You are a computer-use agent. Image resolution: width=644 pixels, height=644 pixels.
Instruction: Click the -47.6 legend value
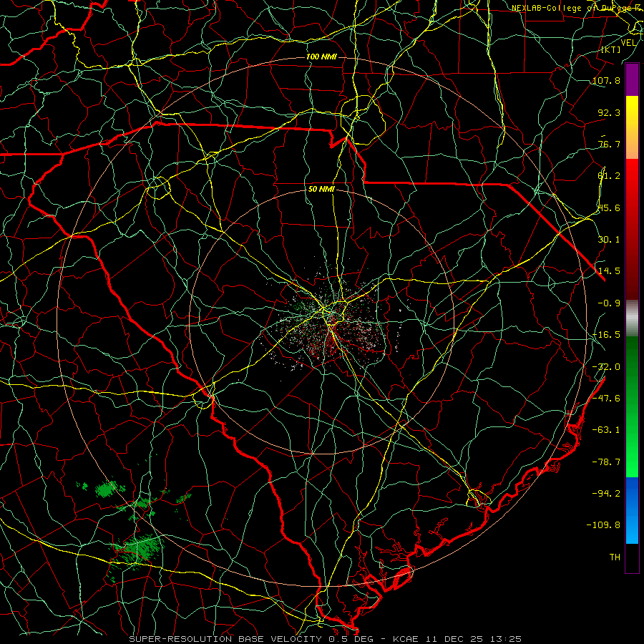coord(606,399)
